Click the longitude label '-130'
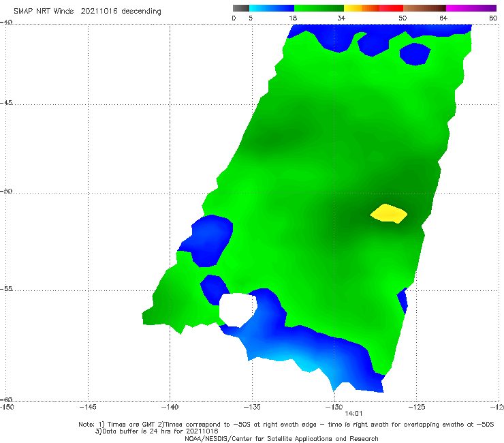 tap(334, 407)
